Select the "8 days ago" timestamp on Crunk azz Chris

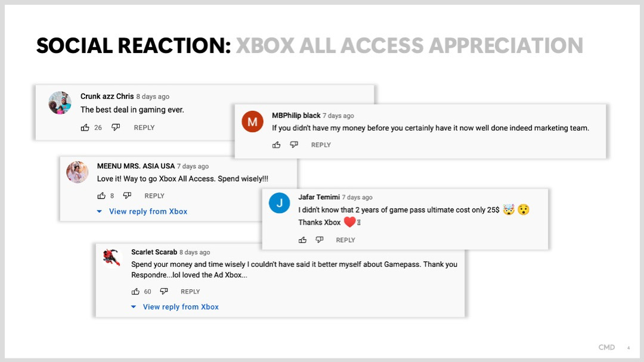tap(153, 97)
